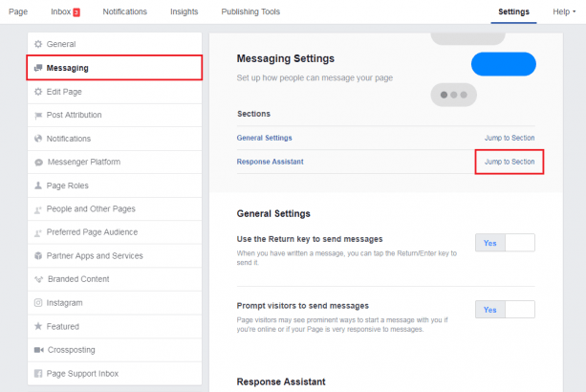Click the Page Roles person icon
The image size is (586, 392).
coord(38,185)
